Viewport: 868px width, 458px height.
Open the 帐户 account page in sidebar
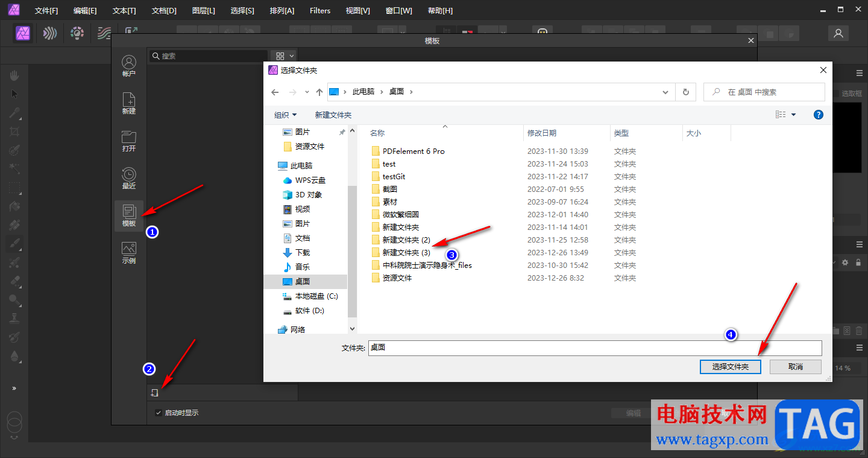point(129,66)
